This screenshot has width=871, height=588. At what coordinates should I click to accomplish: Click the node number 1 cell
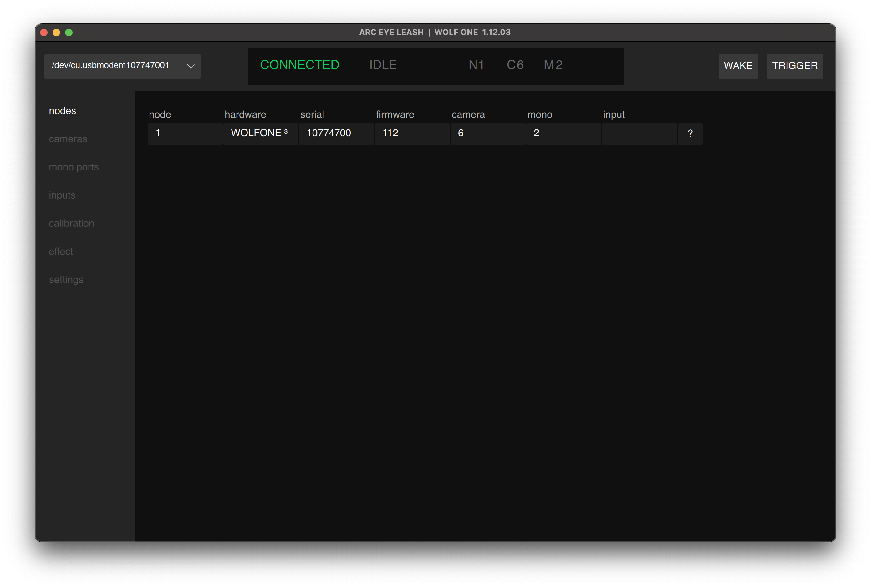pos(185,134)
